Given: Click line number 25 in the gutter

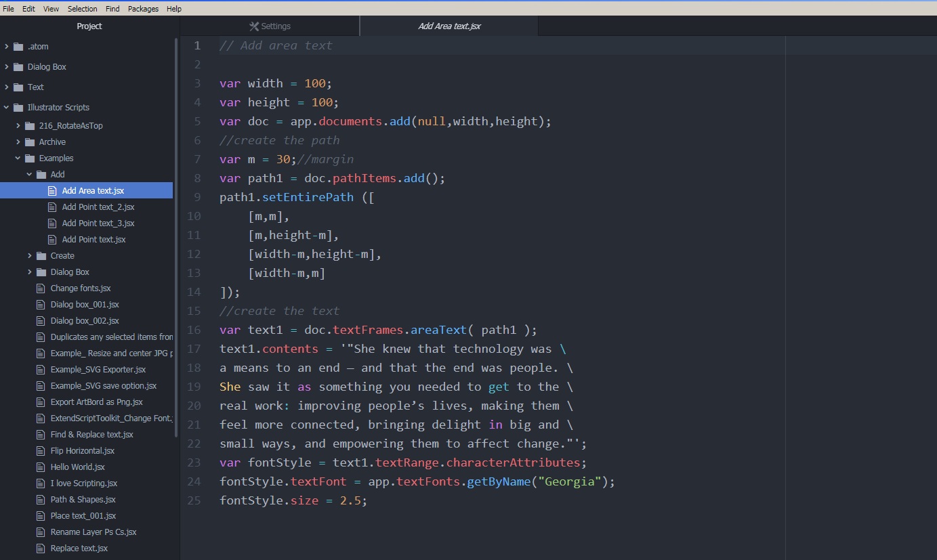Looking at the screenshot, I should (194, 500).
